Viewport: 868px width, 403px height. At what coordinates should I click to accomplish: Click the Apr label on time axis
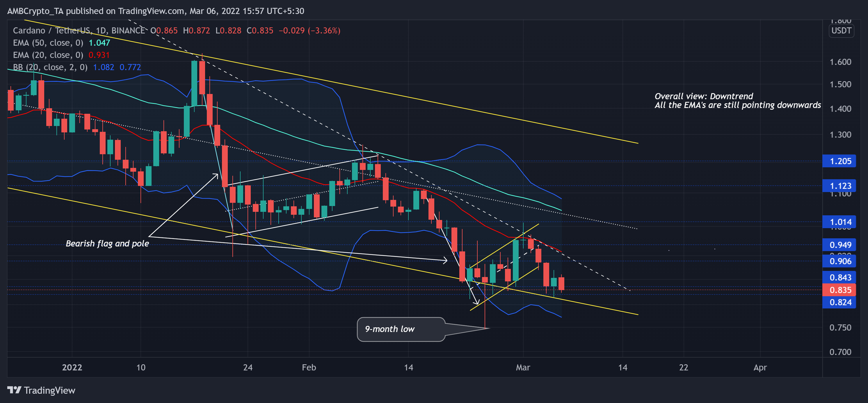click(760, 367)
